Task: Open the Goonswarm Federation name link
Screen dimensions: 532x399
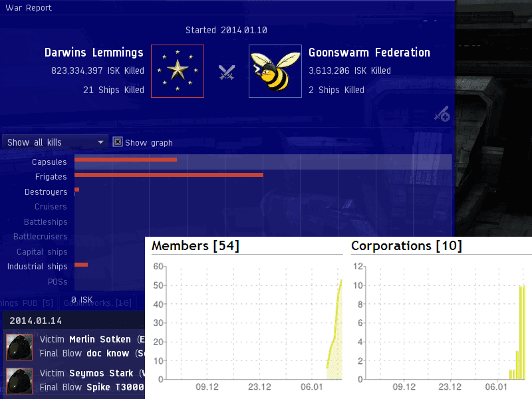Action: (x=370, y=53)
